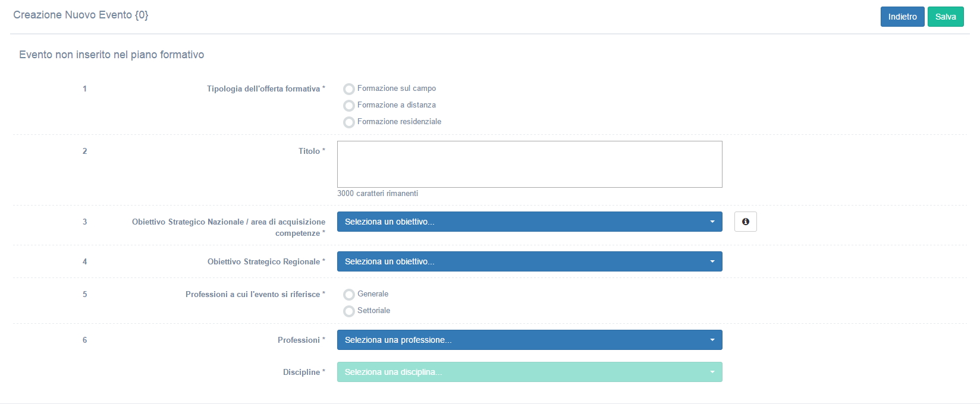Choose Formazione a distanza radio button
The width and height of the screenshot is (980, 404).
point(349,106)
